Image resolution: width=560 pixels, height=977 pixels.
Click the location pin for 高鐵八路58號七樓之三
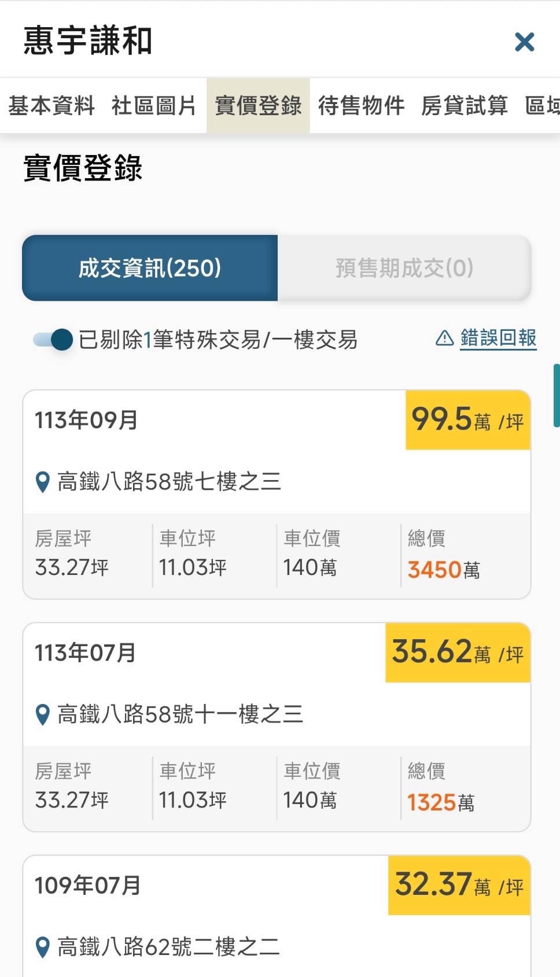click(x=42, y=482)
